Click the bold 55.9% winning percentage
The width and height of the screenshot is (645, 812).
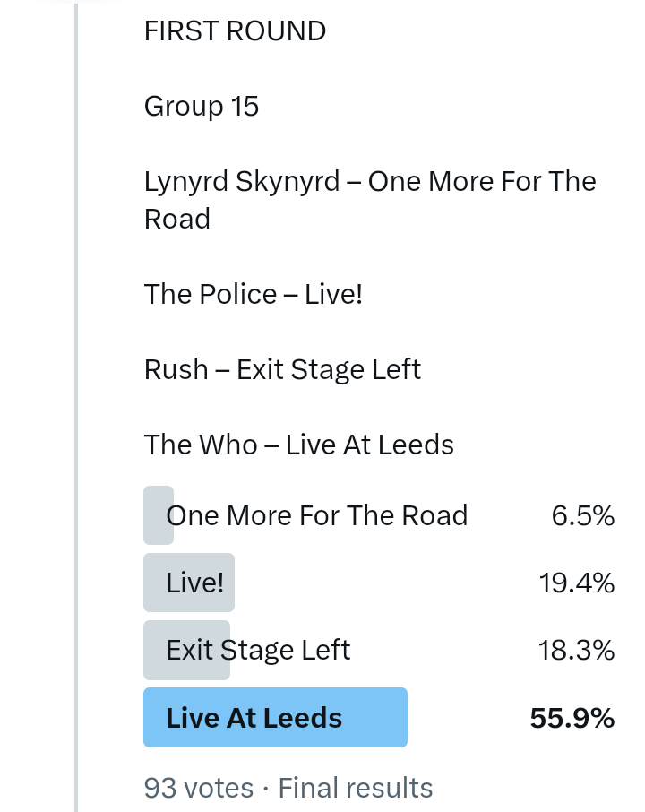coord(572,718)
